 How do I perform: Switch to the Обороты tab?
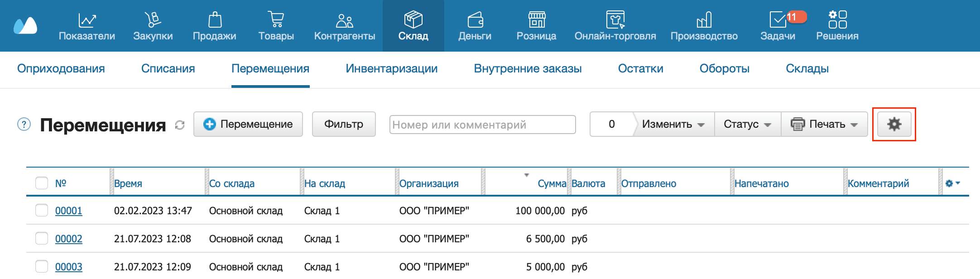click(x=725, y=68)
